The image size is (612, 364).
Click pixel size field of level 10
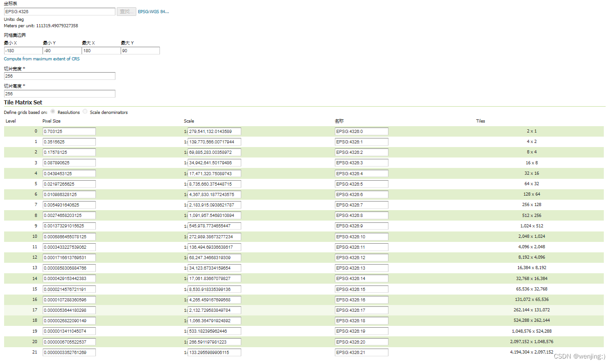[x=69, y=236]
